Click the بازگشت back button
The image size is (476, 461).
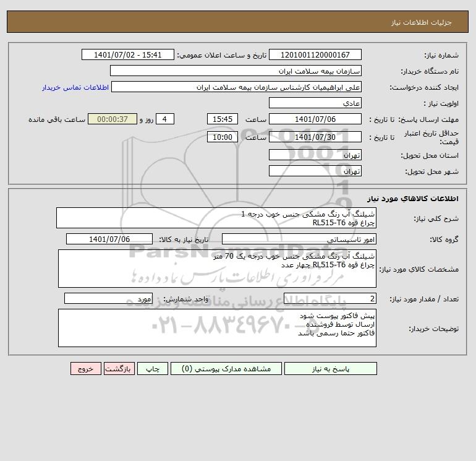[119, 369]
